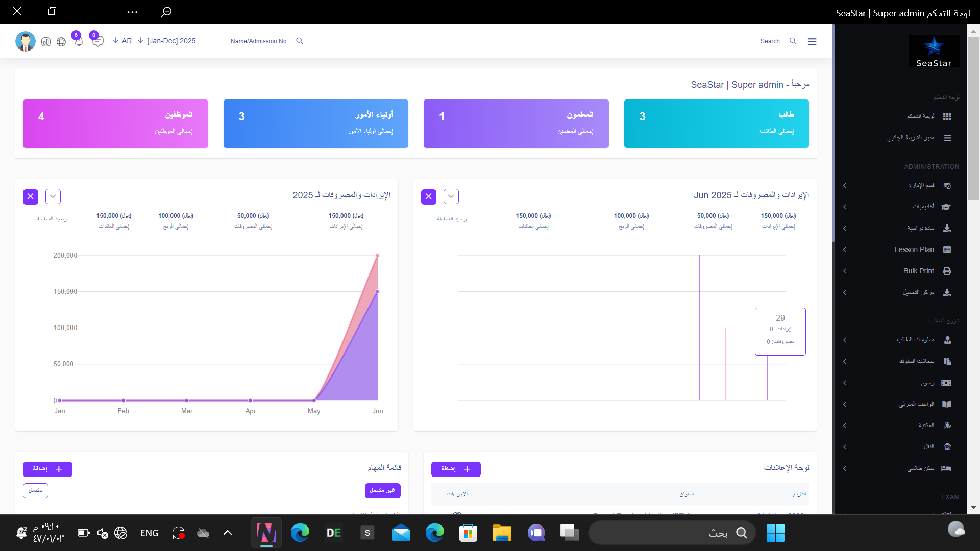Click the top Search input field

coord(770,41)
